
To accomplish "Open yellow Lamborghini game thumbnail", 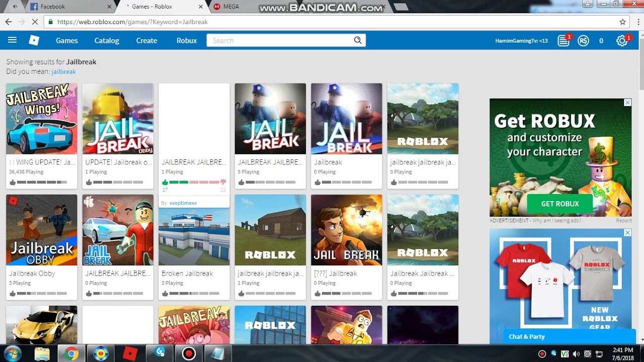I will (x=42, y=325).
